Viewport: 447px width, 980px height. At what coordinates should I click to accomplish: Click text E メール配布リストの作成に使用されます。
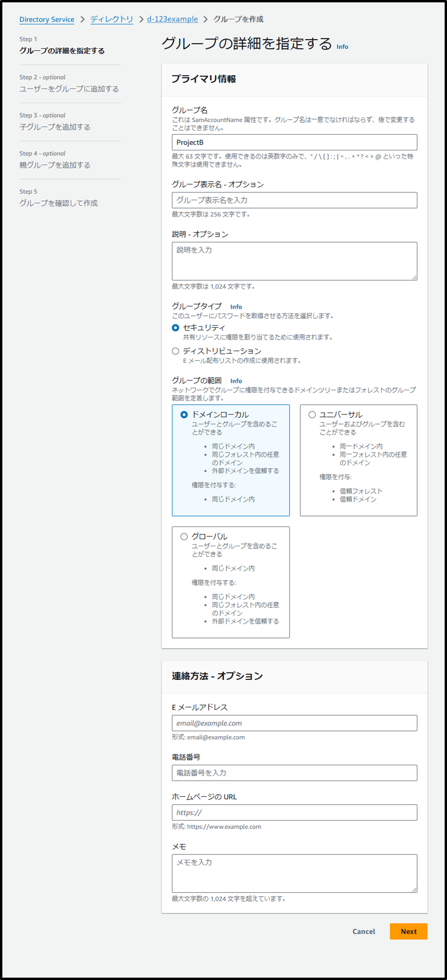click(x=242, y=360)
